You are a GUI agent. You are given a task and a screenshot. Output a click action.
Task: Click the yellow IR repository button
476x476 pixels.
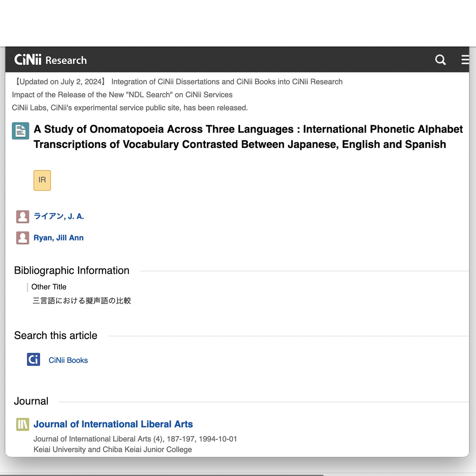pyautogui.click(x=42, y=180)
